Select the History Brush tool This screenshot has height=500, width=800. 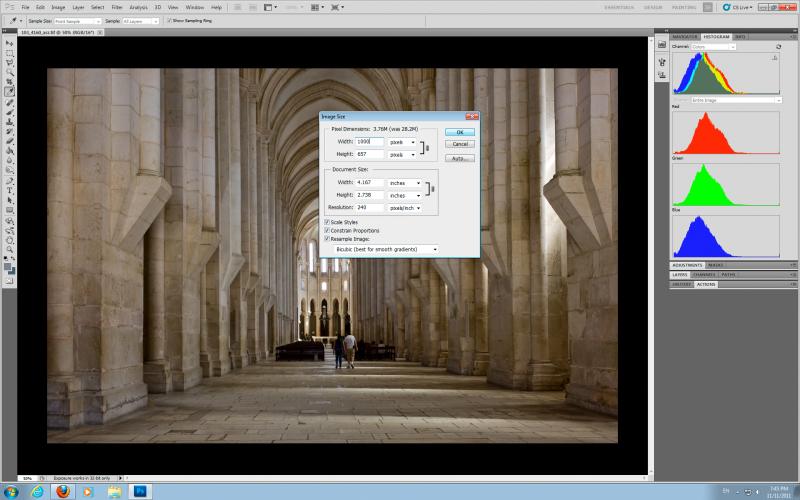tap(9, 132)
